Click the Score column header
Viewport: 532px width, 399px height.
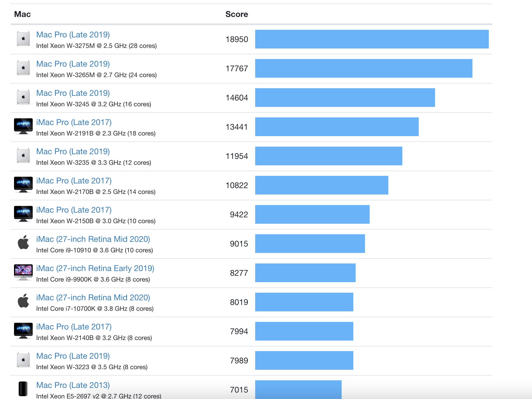[x=237, y=14]
